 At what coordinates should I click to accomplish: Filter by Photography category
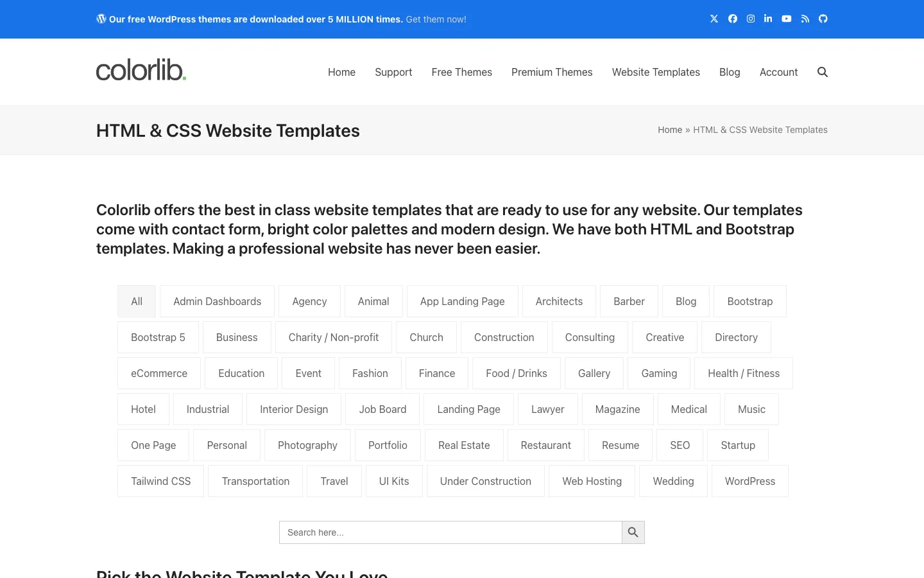(x=307, y=445)
